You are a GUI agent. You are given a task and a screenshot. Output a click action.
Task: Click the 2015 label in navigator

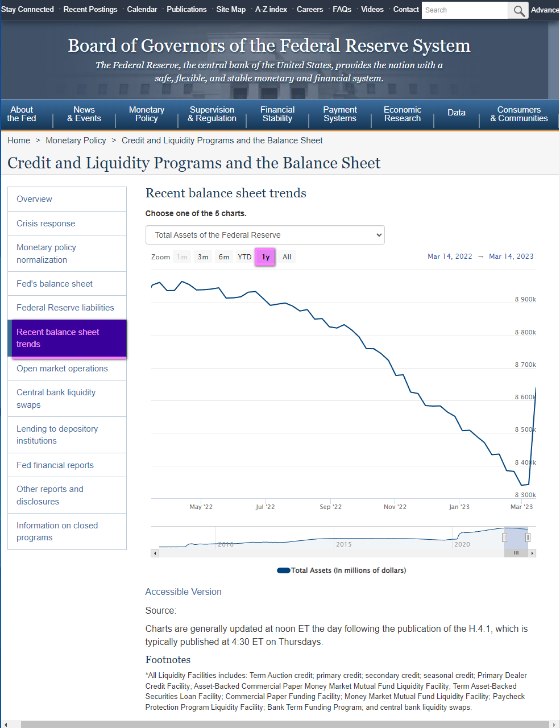(x=344, y=544)
